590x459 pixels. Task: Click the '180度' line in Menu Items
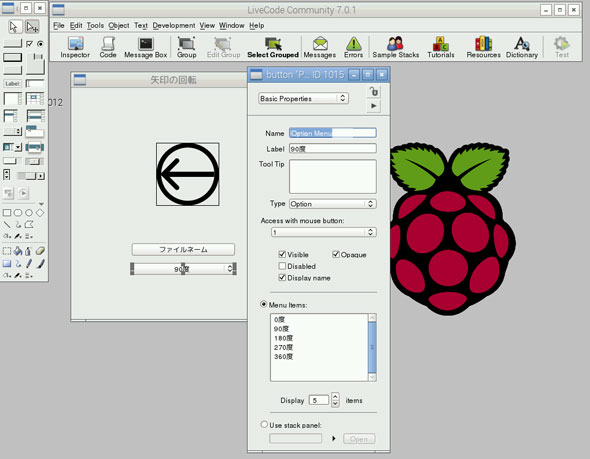click(283, 338)
